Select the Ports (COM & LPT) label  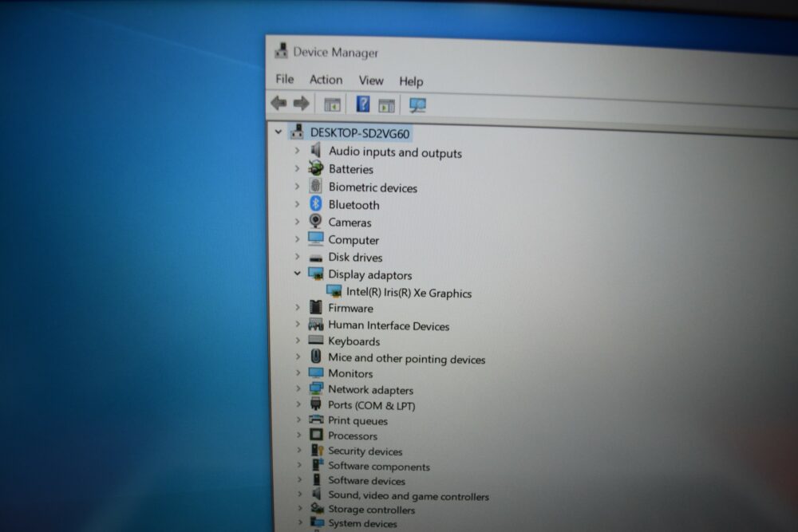[x=371, y=405]
